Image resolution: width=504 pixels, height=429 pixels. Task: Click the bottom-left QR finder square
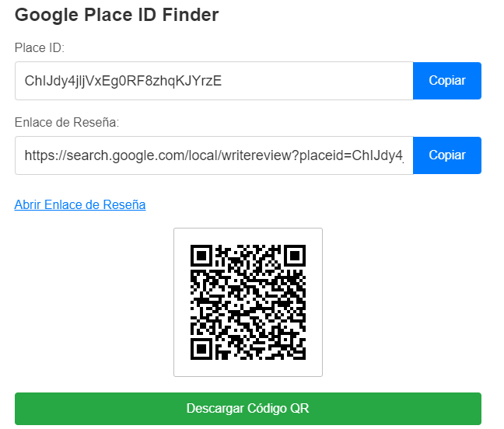point(201,348)
